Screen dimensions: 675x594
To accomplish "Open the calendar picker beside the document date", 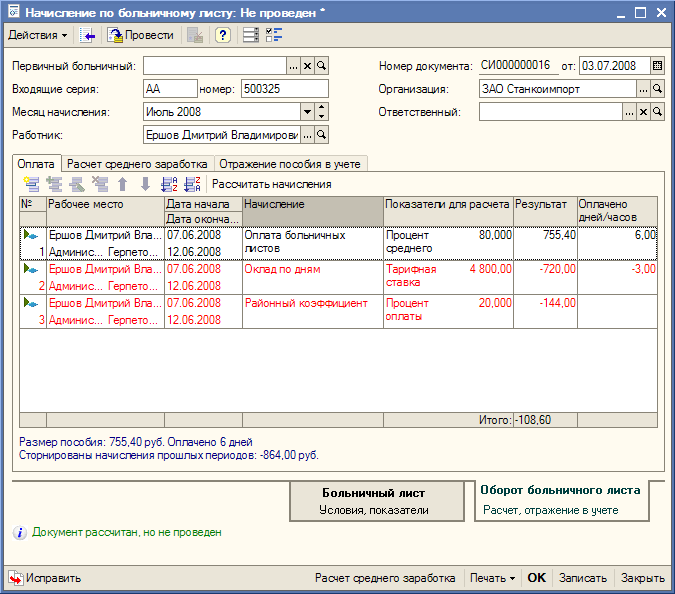I will click(657, 66).
